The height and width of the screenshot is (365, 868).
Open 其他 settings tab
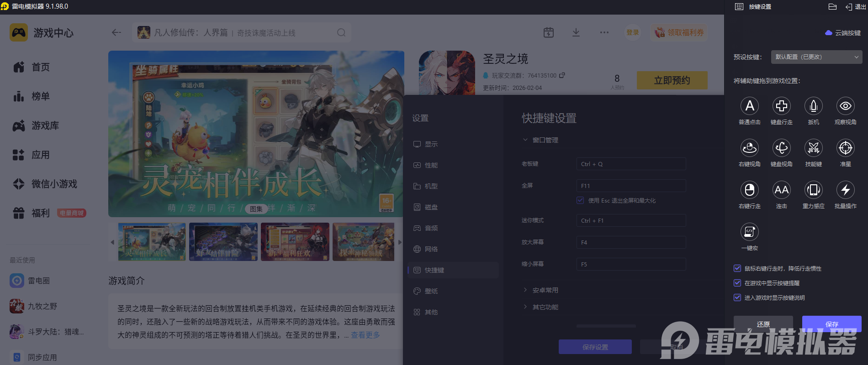point(453,312)
